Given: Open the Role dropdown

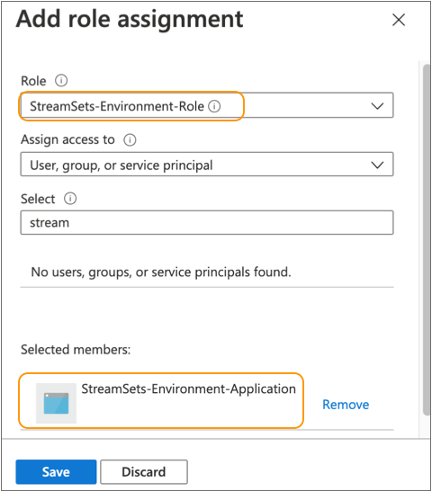Looking at the screenshot, I should pyautogui.click(x=207, y=106).
